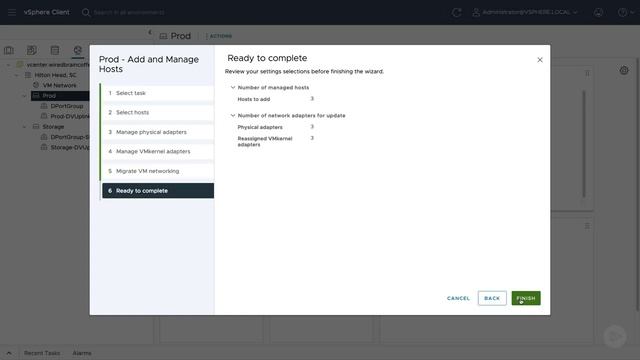This screenshot has height=360, width=640.
Task: Jump to step 2 Select hosts
Action: tap(158, 112)
